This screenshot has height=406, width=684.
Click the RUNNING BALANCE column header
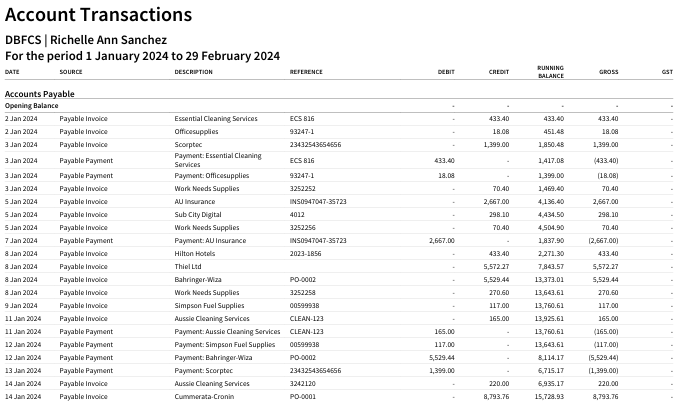click(x=551, y=72)
